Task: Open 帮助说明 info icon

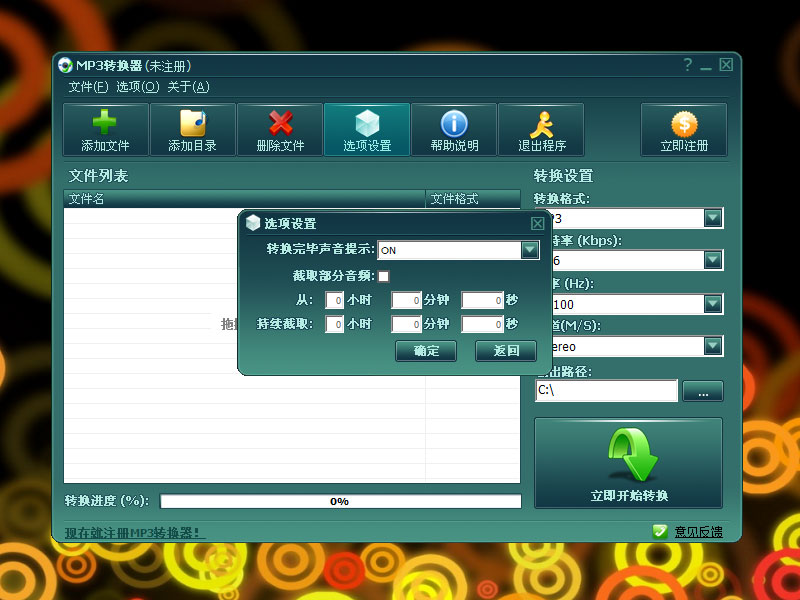Action: (x=454, y=123)
